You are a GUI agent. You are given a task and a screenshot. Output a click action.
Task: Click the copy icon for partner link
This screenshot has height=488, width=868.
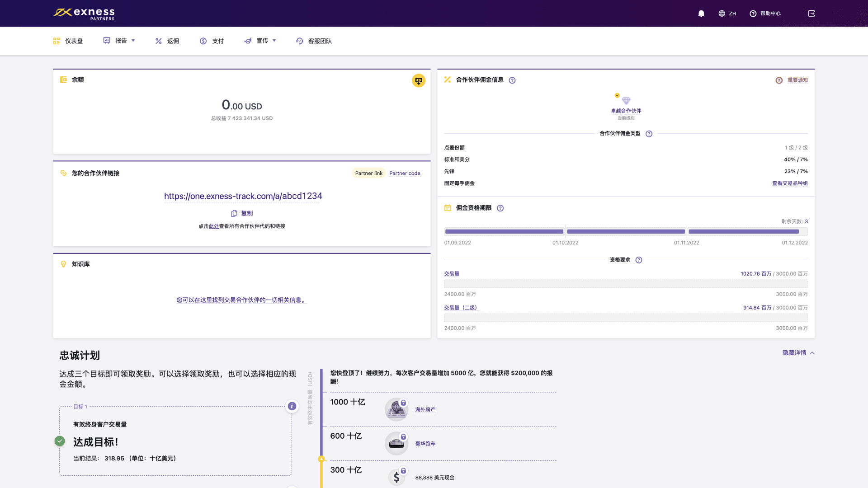click(x=234, y=213)
